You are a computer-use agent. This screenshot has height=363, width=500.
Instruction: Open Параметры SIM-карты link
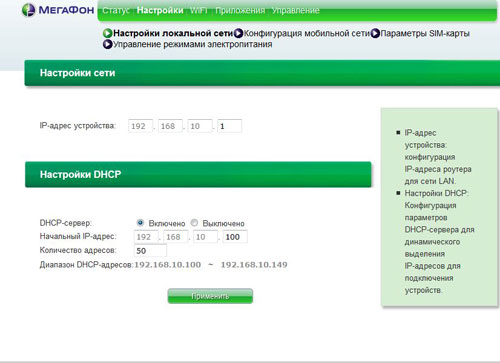(x=425, y=33)
